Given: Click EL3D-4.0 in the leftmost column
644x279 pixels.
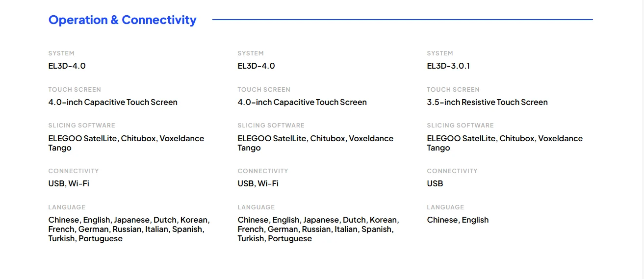Looking at the screenshot, I should (x=67, y=66).
